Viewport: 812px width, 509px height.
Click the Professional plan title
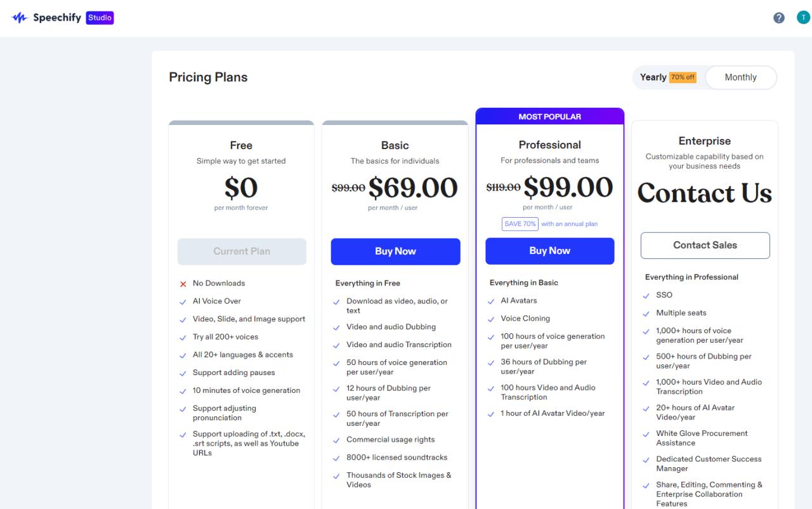(549, 145)
